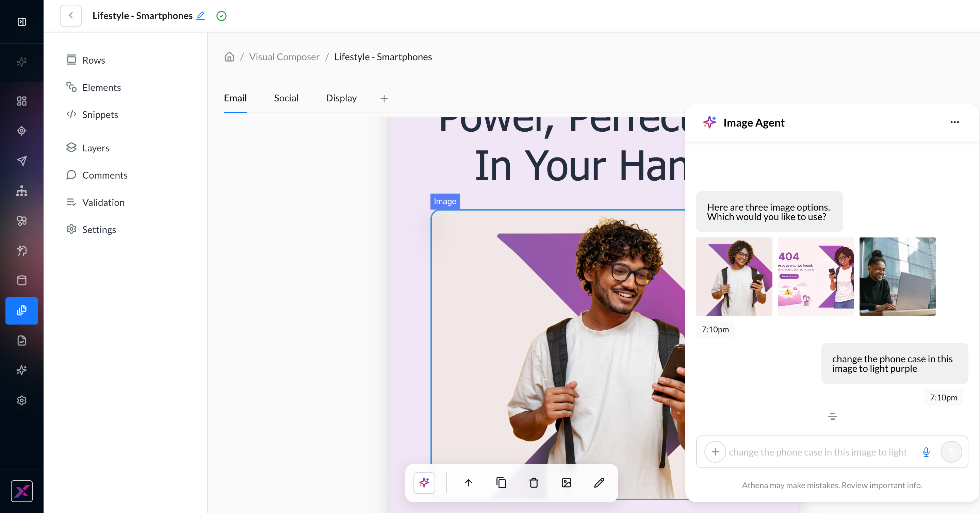Delete the image with the trash tool
The width and height of the screenshot is (980, 513).
coord(534,483)
